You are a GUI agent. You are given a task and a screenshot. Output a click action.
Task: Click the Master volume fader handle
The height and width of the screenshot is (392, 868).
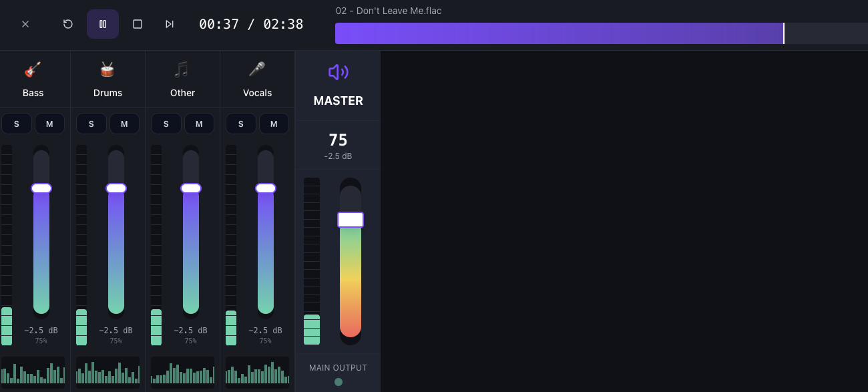coord(351,220)
